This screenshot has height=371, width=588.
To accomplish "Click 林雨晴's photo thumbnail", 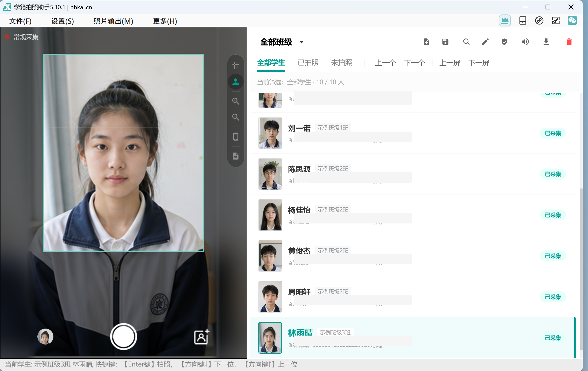I will (x=270, y=338).
